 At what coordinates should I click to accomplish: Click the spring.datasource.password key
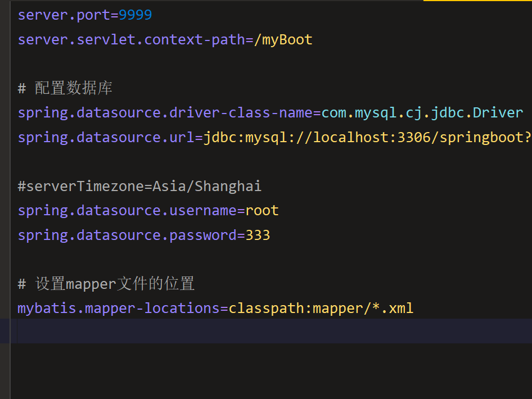tap(127, 235)
